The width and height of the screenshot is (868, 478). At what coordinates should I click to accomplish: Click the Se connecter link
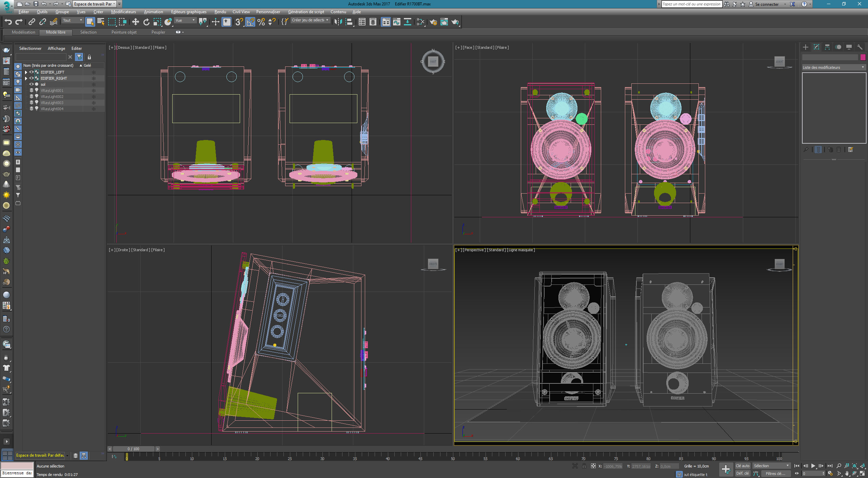(x=767, y=4)
